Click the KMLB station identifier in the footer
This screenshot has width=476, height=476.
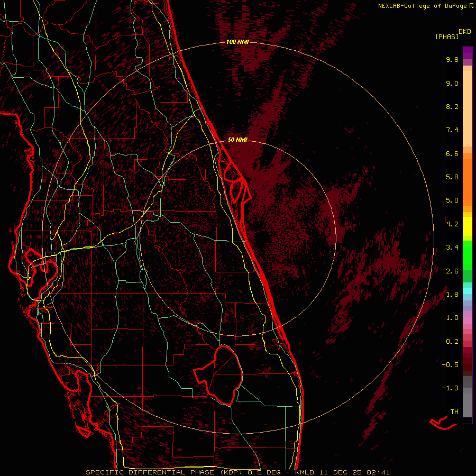(x=305, y=472)
